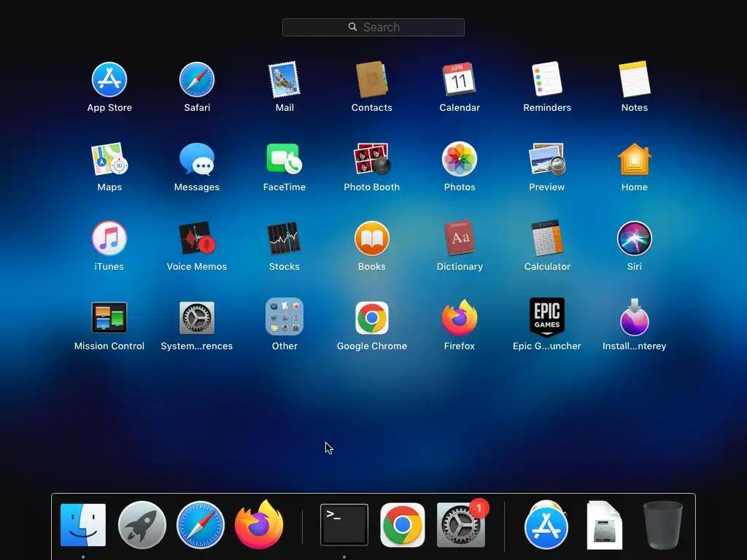
Task: Open the Mail app
Action: point(285,79)
